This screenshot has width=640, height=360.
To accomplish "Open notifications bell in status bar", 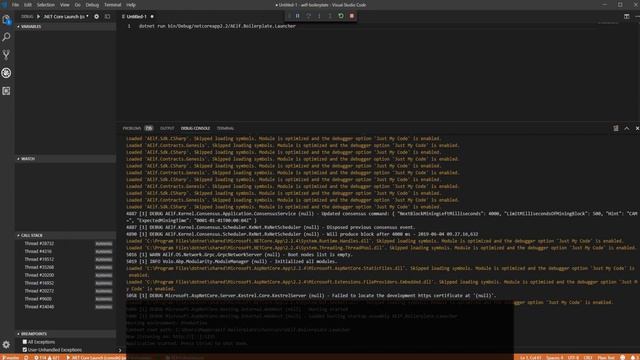I will coord(633,358).
